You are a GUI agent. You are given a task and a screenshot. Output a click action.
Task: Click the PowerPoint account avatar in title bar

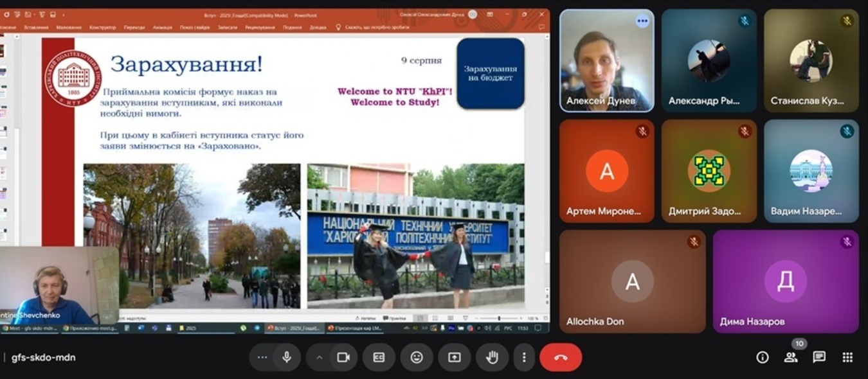click(x=473, y=15)
